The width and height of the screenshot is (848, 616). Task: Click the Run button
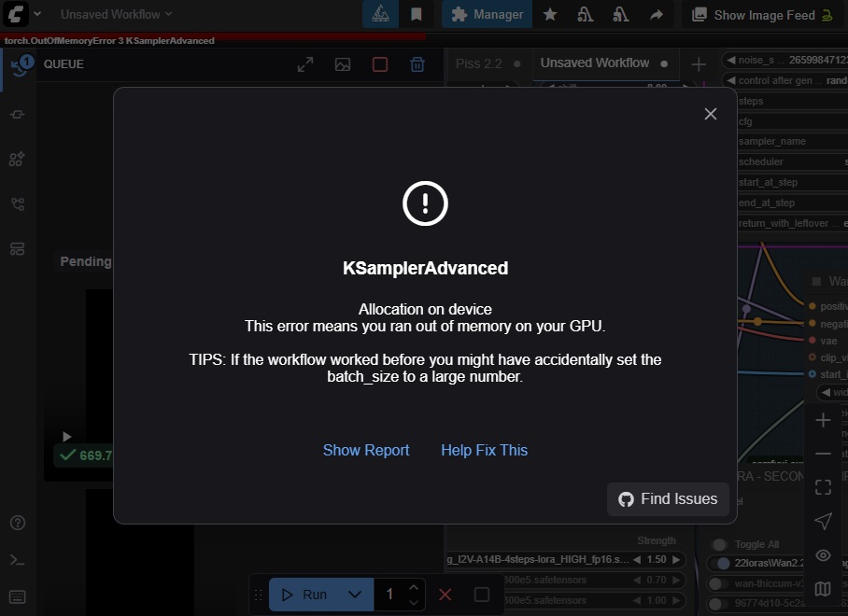[304, 595]
